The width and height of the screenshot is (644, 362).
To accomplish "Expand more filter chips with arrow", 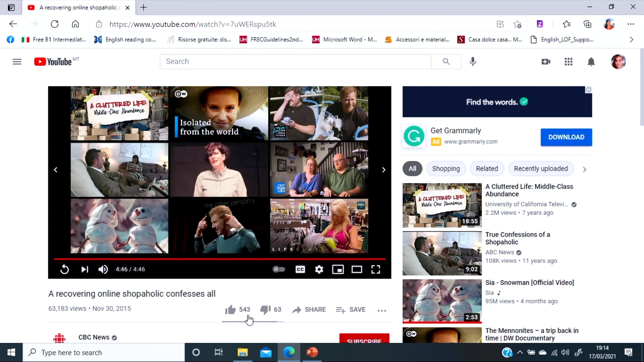I will click(585, 170).
